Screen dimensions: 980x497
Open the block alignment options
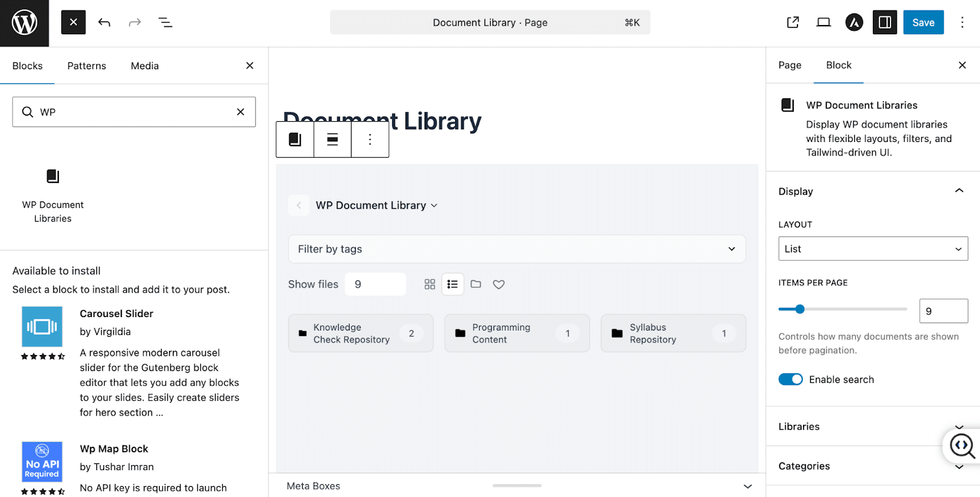point(333,140)
